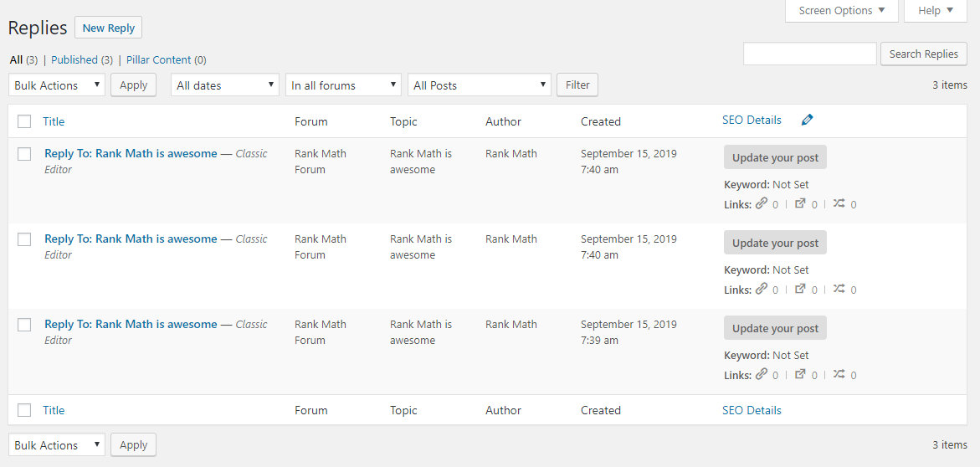Image resolution: width=980 pixels, height=467 pixels.
Task: Click the pencil edit icon beside SEO Details
Action: (x=807, y=120)
